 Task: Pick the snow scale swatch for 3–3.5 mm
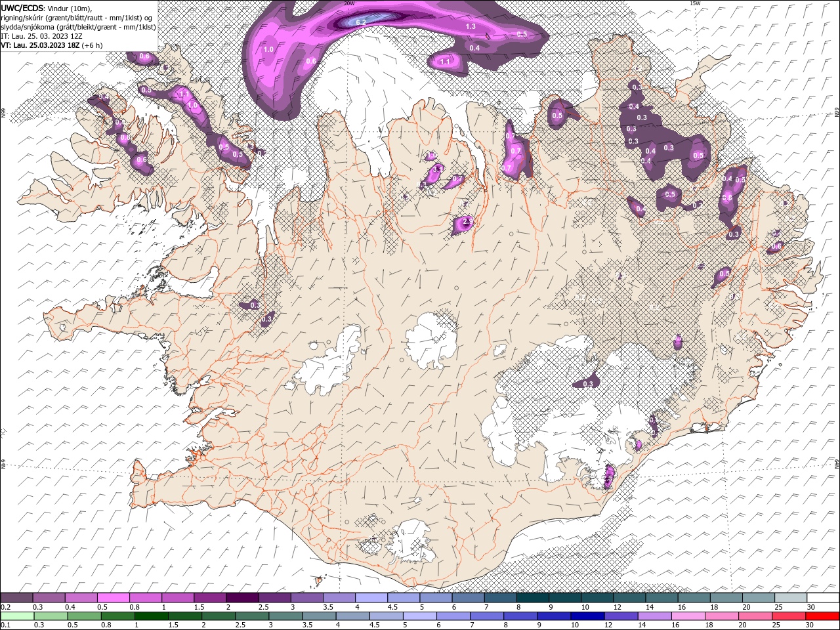[x=306, y=598]
